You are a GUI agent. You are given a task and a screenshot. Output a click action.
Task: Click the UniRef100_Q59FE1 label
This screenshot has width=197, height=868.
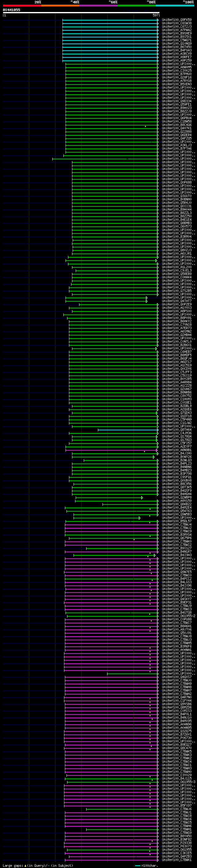177,104
